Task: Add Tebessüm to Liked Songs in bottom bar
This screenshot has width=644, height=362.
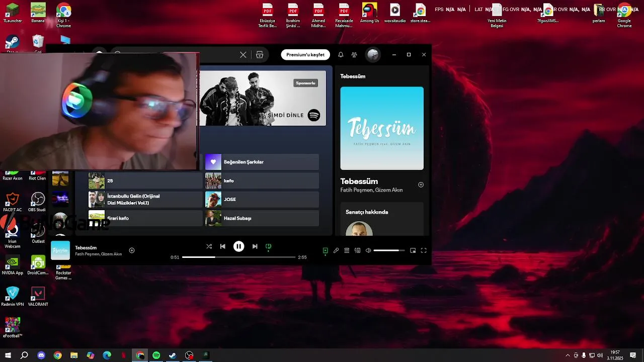Action: [132, 250]
